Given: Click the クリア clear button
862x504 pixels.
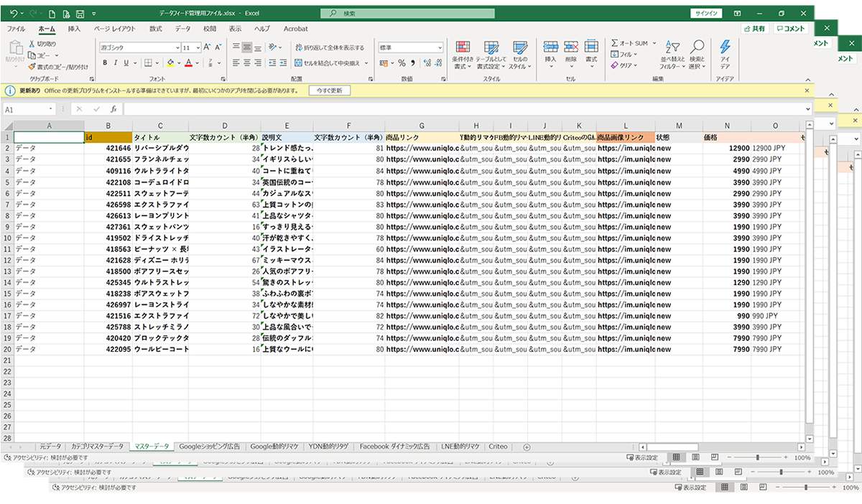Looking at the screenshot, I should coord(624,65).
